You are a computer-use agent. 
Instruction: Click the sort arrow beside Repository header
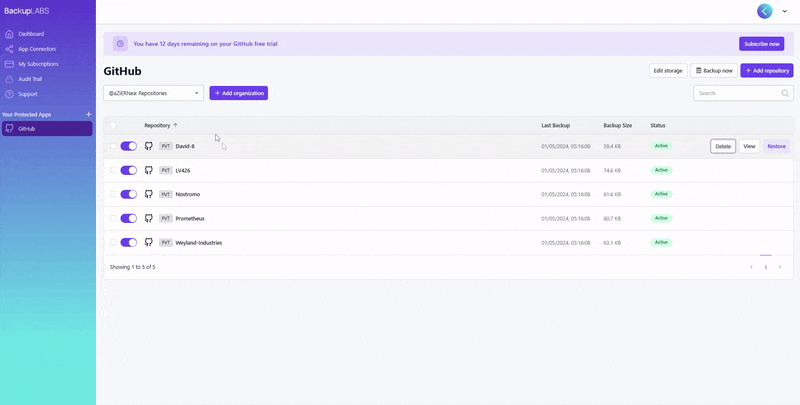click(176, 125)
